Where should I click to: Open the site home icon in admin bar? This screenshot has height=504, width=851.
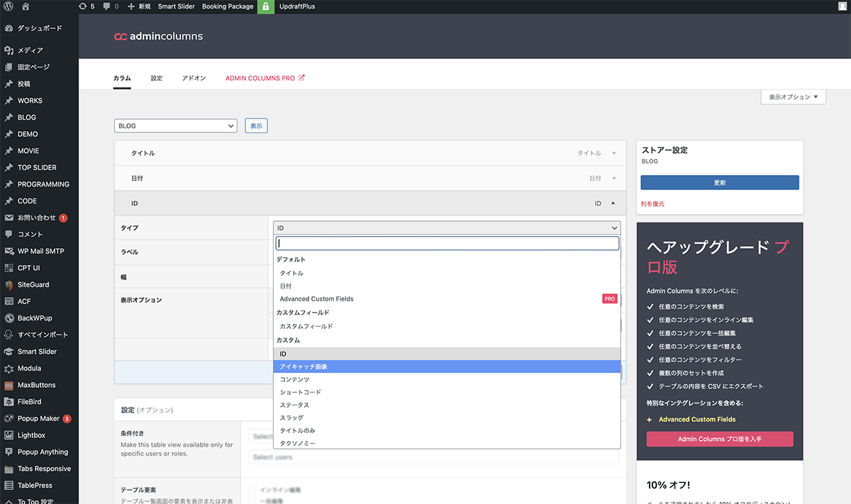(26, 6)
